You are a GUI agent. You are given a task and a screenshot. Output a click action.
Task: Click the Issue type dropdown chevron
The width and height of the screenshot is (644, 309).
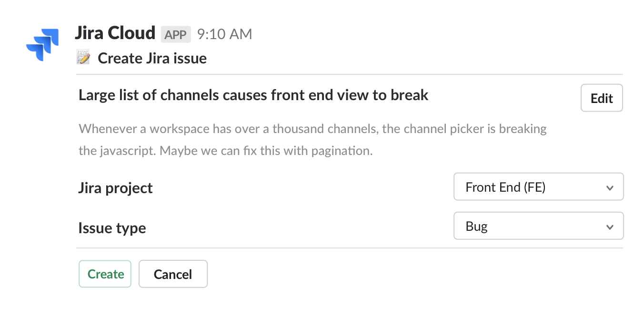coord(610,227)
